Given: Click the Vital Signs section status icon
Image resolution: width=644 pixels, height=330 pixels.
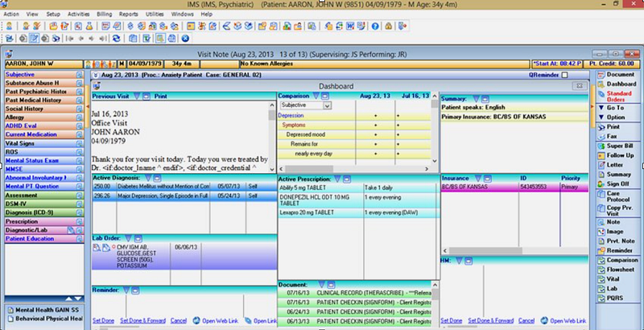Looking at the screenshot, I should 79,143.
